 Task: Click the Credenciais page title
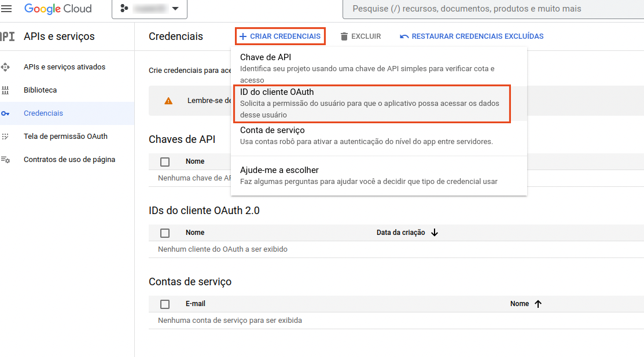176,36
